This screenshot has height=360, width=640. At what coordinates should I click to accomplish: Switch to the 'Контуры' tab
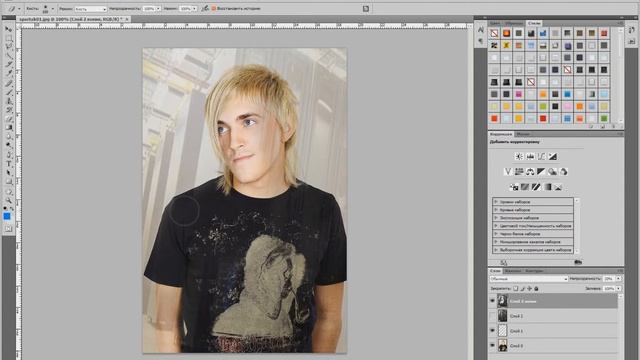[534, 271]
